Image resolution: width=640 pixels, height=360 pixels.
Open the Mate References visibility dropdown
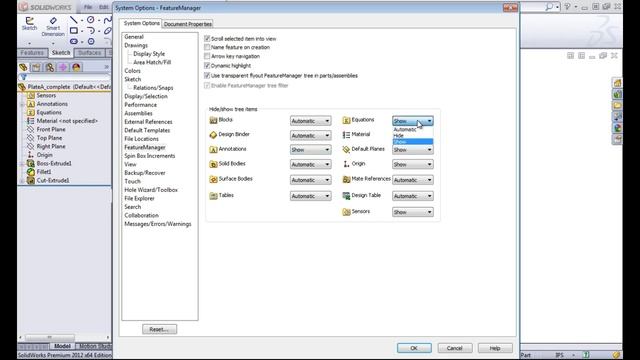(413, 180)
